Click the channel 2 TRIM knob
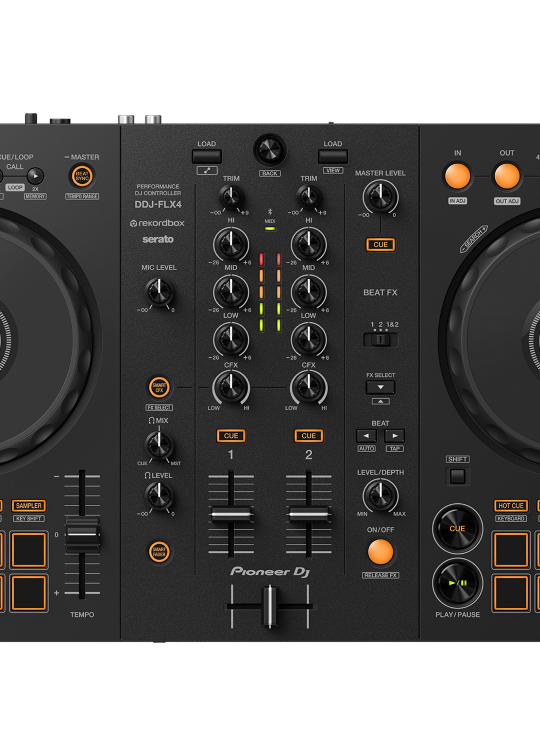 tap(309, 197)
